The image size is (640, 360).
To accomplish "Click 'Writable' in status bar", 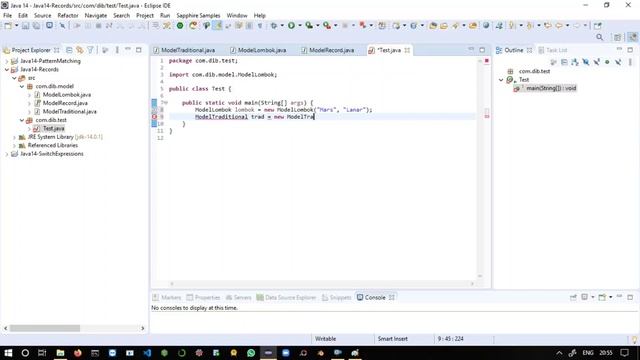I will [x=325, y=339].
